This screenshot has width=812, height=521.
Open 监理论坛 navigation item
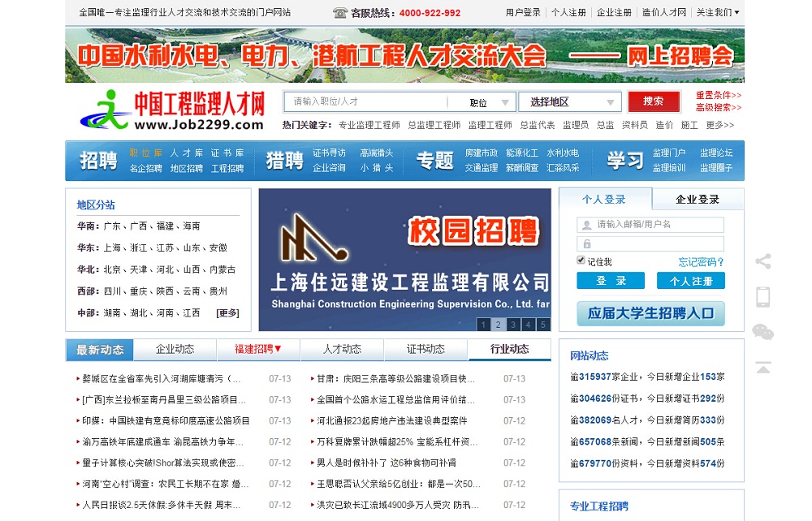click(x=716, y=153)
